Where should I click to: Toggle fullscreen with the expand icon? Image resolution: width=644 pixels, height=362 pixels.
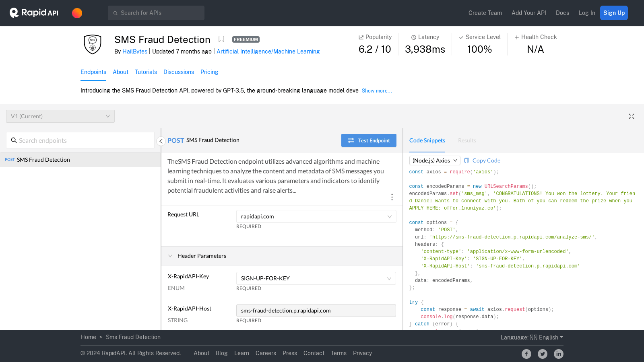pos(632,116)
